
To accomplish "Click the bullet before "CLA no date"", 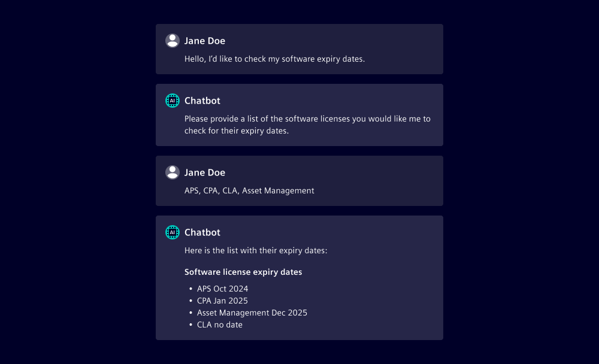I will 190,324.
